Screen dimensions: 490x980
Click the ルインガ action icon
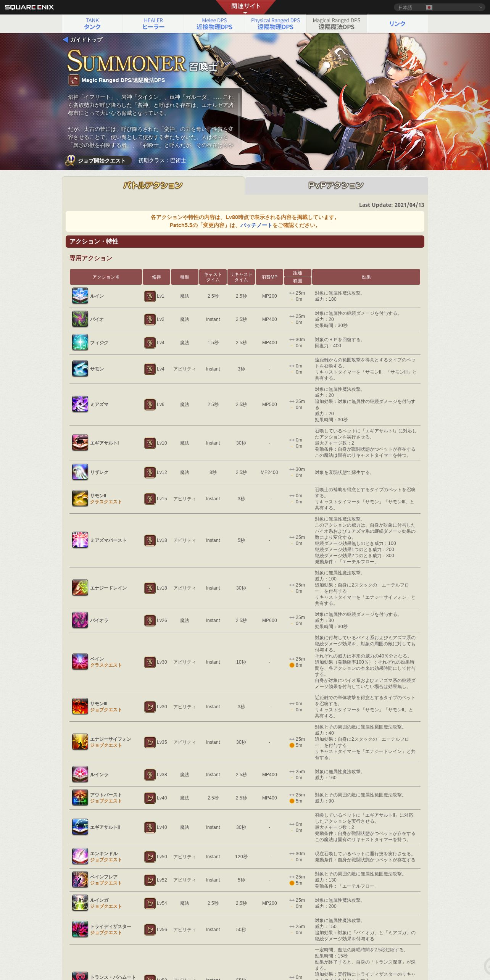80,903
